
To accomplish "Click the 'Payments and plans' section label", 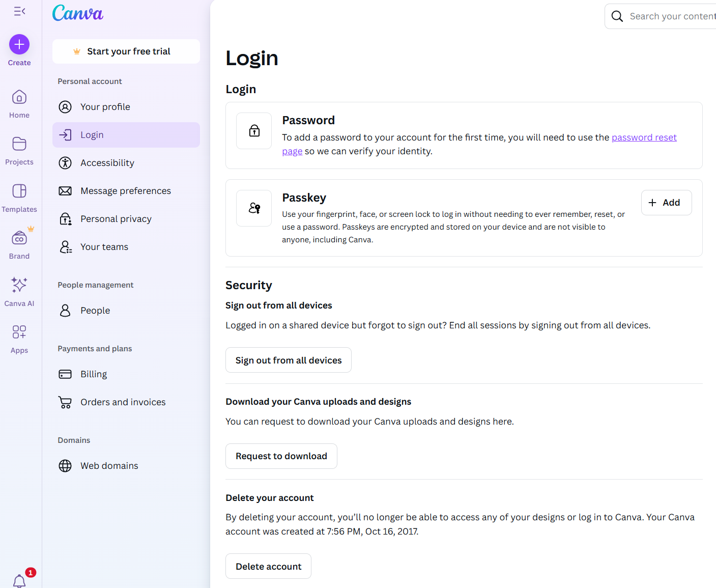I will tap(95, 349).
